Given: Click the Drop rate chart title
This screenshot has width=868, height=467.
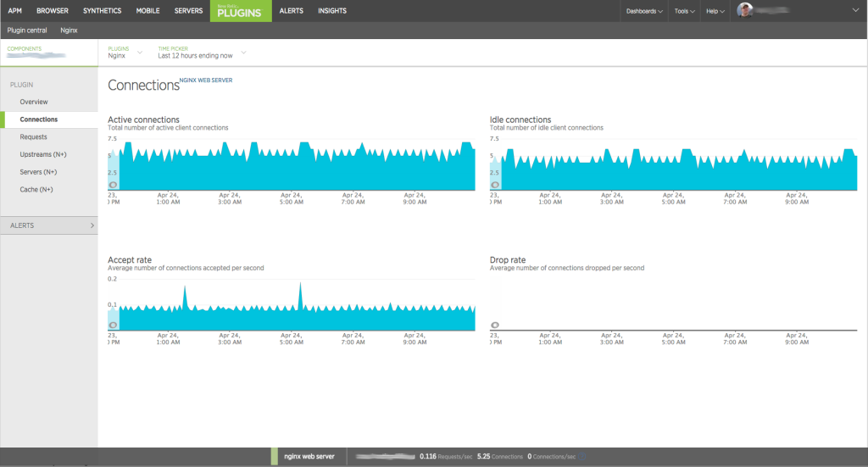Looking at the screenshot, I should point(508,259).
